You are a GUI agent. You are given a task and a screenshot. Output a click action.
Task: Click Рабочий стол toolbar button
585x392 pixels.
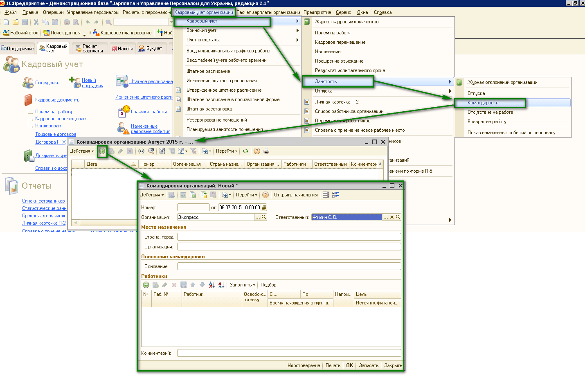point(20,33)
